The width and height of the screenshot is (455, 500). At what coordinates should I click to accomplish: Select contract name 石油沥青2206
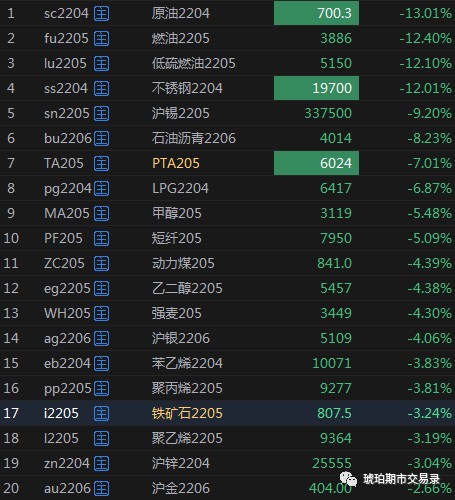point(194,138)
